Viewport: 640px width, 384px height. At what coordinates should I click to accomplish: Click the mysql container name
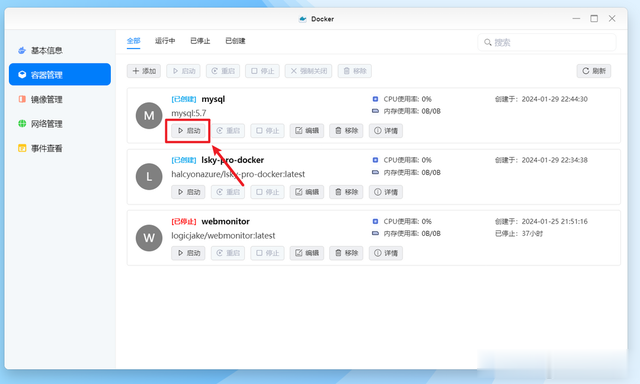tap(213, 99)
